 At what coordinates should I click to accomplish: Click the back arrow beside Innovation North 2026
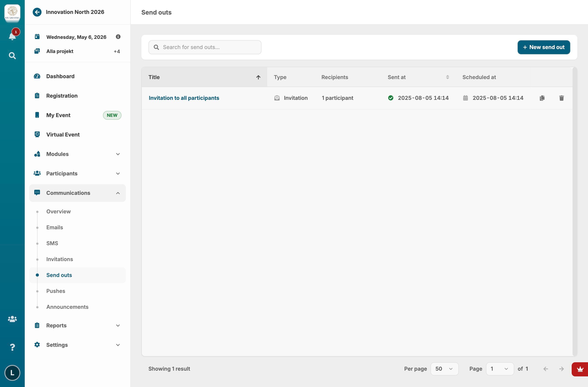(x=37, y=12)
